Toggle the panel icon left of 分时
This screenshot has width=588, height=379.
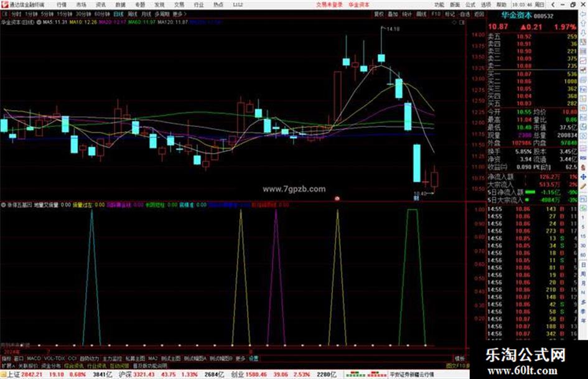point(5,14)
